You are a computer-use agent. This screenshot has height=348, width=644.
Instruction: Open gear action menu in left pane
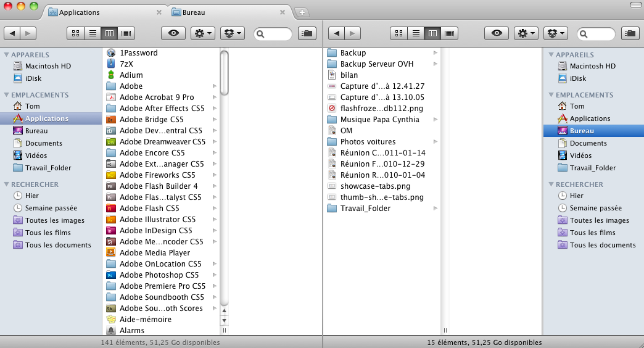[x=203, y=33]
